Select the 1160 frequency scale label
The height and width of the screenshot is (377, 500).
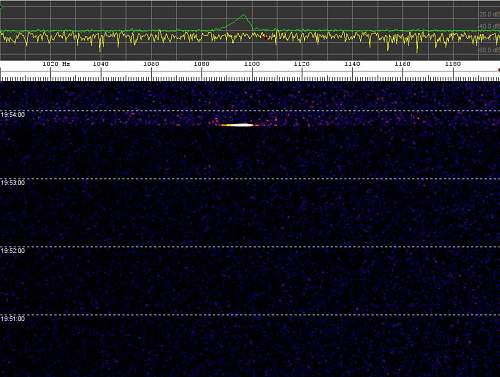pyautogui.click(x=402, y=64)
